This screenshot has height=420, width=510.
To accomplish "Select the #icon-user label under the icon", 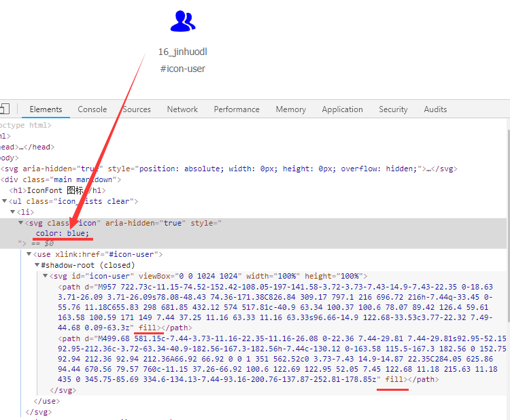I will pos(182,69).
